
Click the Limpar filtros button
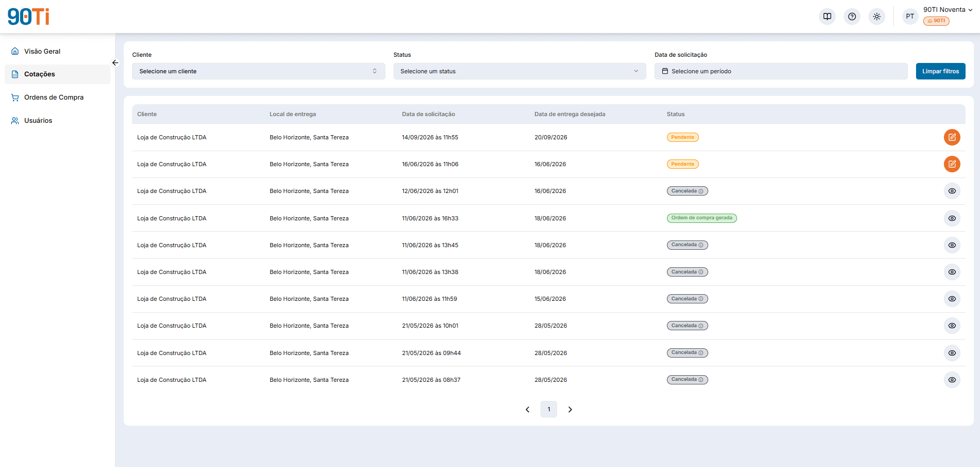[940, 71]
